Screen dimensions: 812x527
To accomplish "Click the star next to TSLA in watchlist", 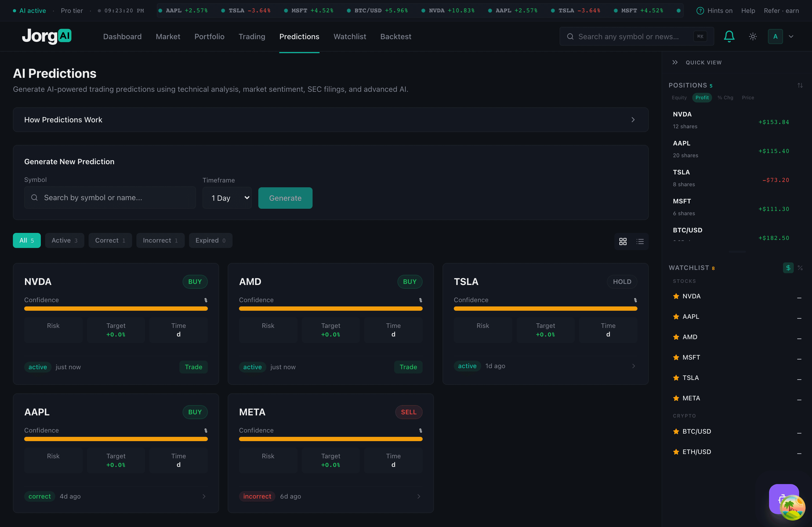I will coord(676,378).
